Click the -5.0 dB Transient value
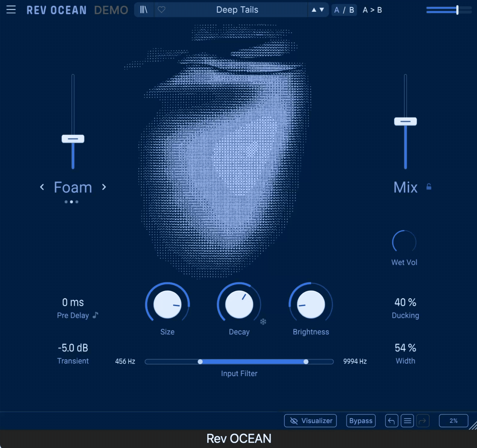The width and height of the screenshot is (477, 448). pos(73,348)
